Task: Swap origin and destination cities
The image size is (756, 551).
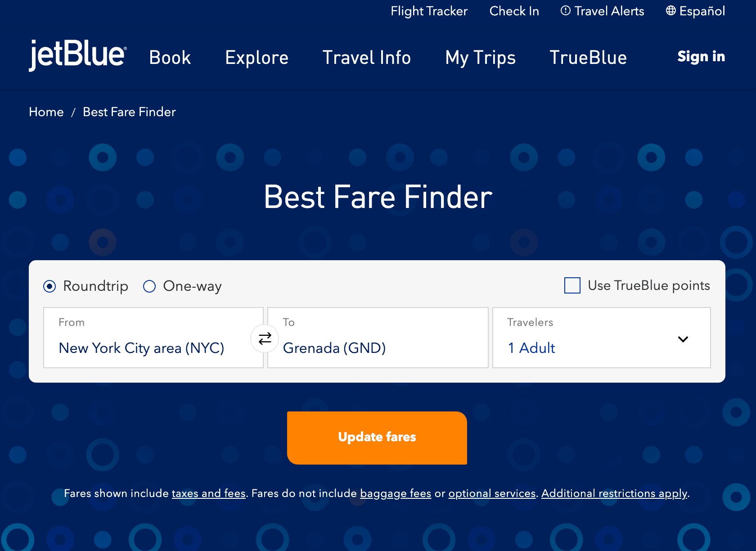Action: click(x=265, y=338)
